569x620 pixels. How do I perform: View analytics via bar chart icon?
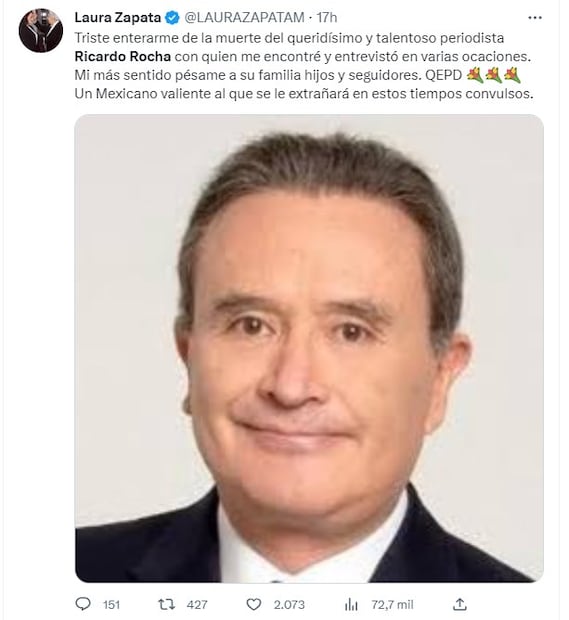pos(351,604)
